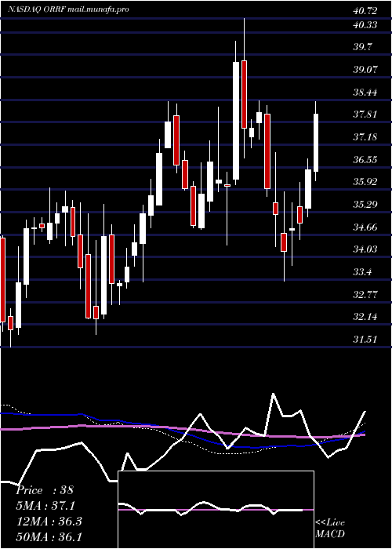This screenshot has width=392, height=549.
Task: Click the 32.14 price axis label
Action: tap(365, 317)
